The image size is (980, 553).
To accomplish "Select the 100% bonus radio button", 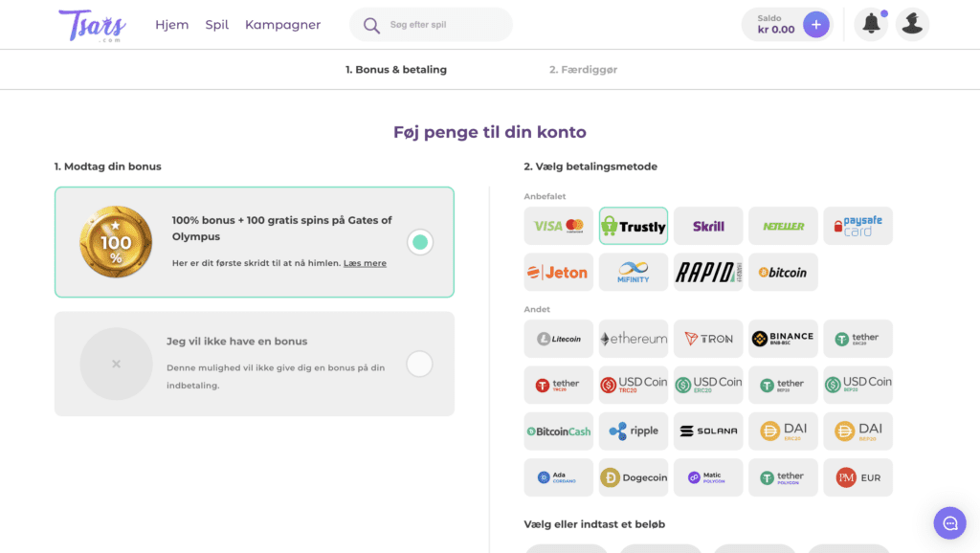I will (420, 242).
